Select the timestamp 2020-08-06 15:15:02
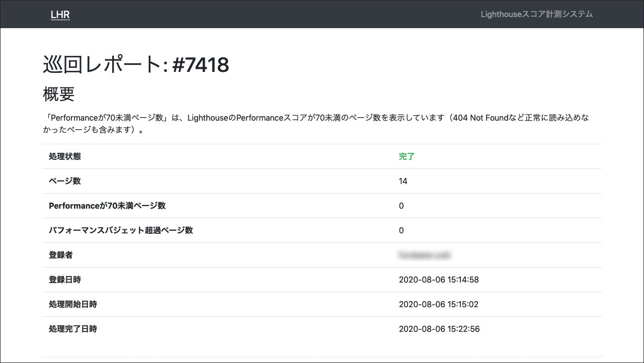 click(x=439, y=304)
